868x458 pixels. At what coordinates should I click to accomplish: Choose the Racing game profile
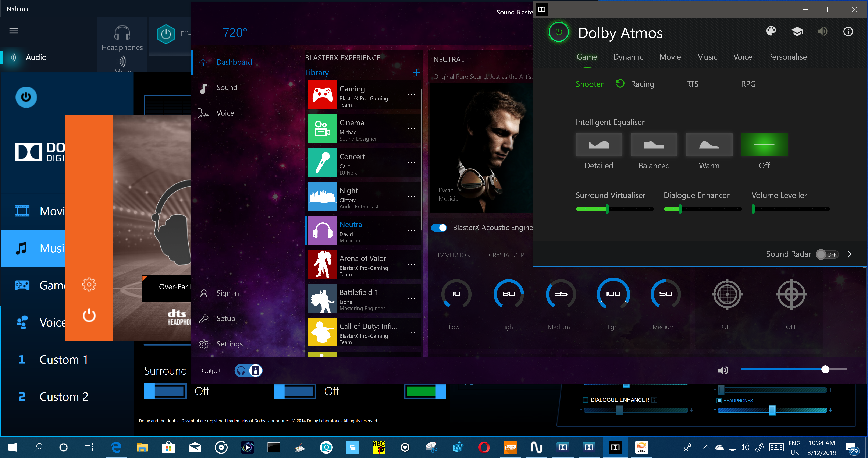(642, 84)
